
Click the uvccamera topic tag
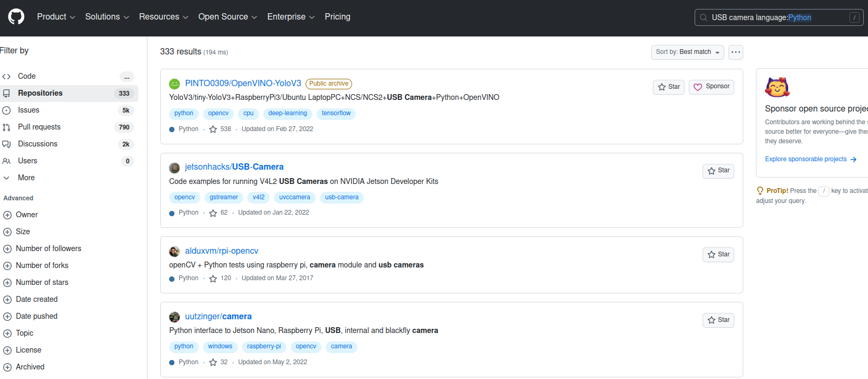[294, 198]
